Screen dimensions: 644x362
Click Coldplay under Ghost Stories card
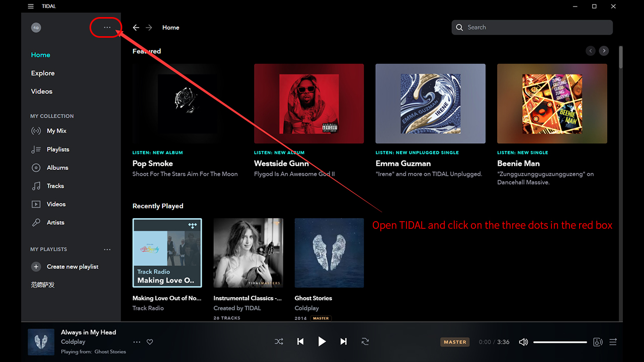click(x=307, y=308)
